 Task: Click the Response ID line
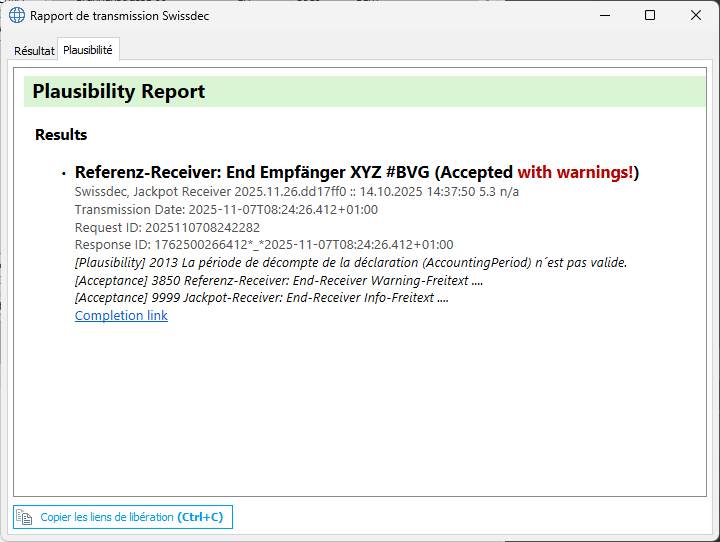tap(264, 245)
